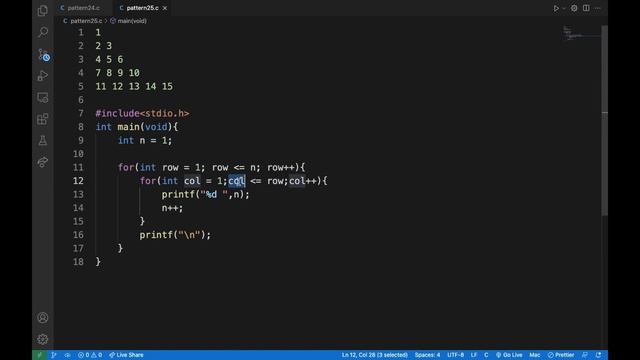Split the editor to the right
640x360 pixels.
click(x=586, y=8)
